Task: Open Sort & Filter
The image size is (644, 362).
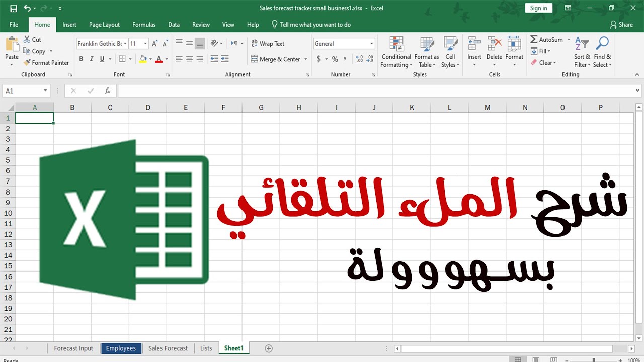Action: pyautogui.click(x=582, y=52)
